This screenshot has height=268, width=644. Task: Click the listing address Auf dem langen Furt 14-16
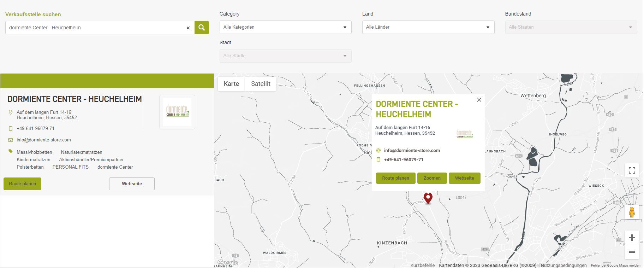[44, 112]
